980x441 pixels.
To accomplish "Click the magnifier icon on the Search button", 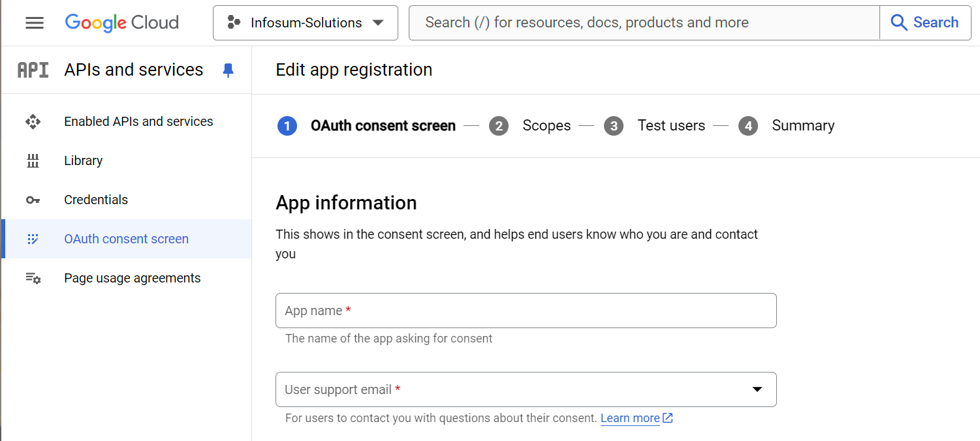I will point(899,22).
